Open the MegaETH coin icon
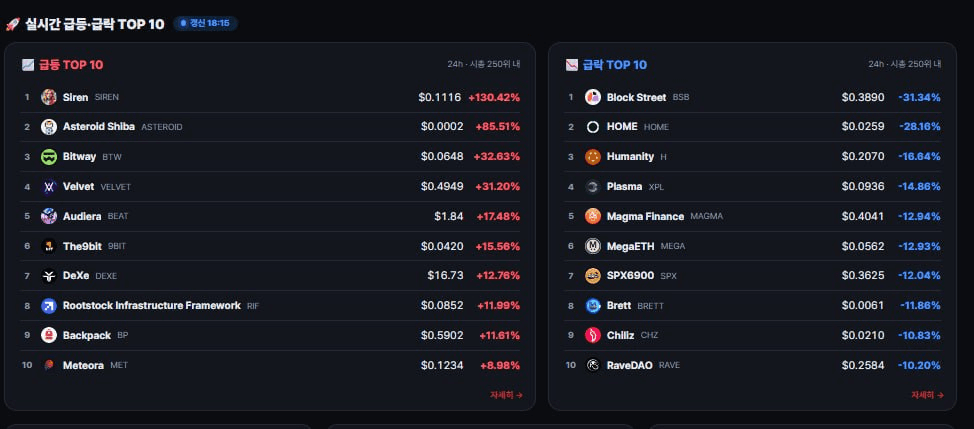The width and height of the screenshot is (974, 429). click(593, 246)
